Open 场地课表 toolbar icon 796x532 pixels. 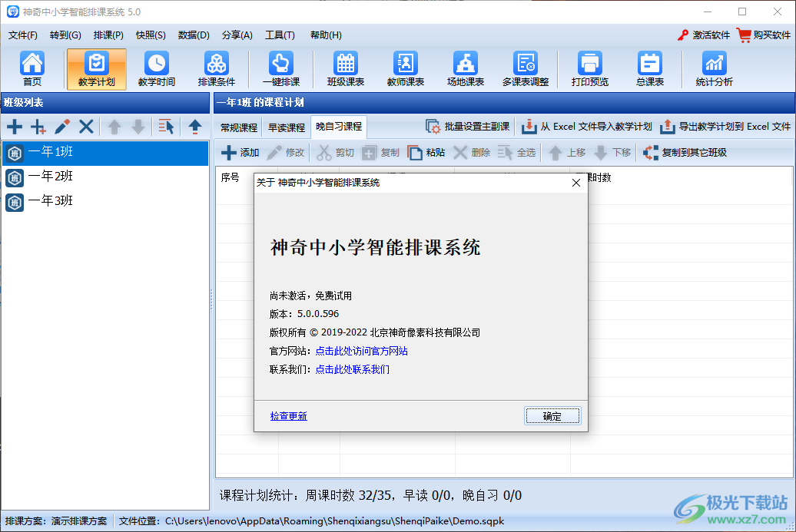tap(465, 68)
